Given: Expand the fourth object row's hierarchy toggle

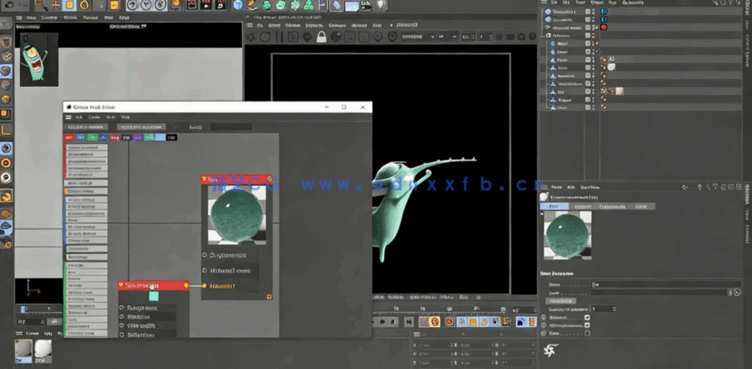Looking at the screenshot, I should [x=544, y=36].
